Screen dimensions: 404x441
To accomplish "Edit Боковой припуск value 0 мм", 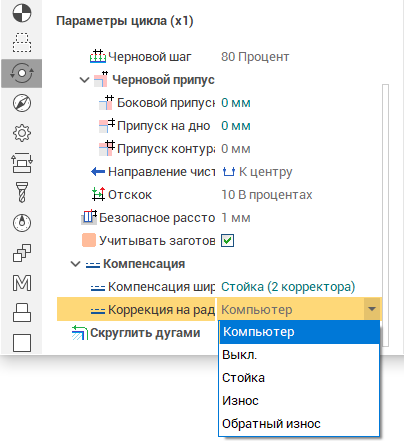I will point(236,103).
